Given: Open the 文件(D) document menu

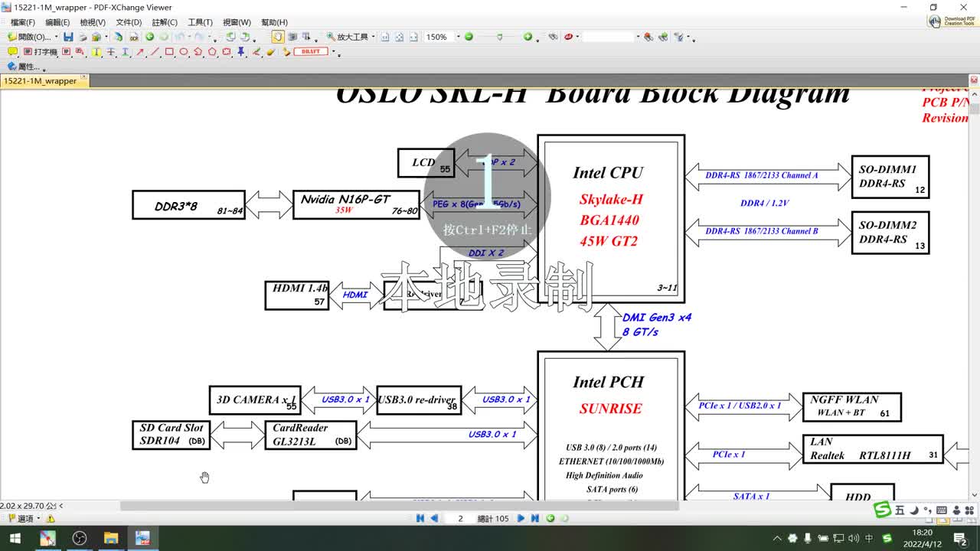Looking at the screenshot, I should pyautogui.click(x=129, y=22).
